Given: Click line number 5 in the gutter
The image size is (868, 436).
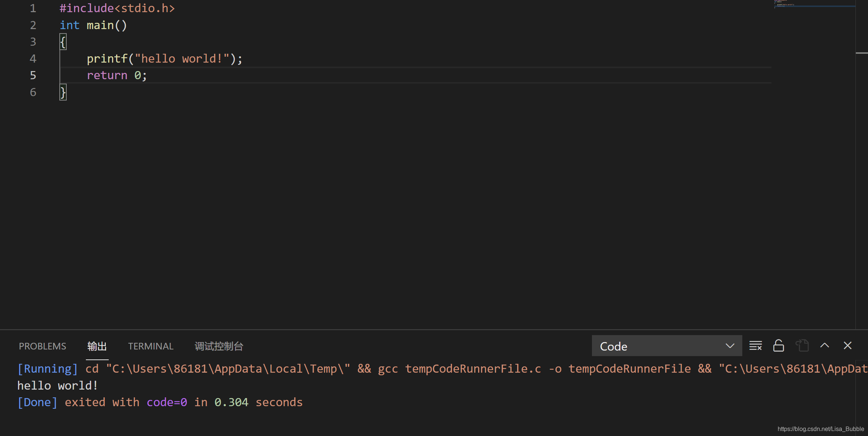Looking at the screenshot, I should [x=33, y=75].
